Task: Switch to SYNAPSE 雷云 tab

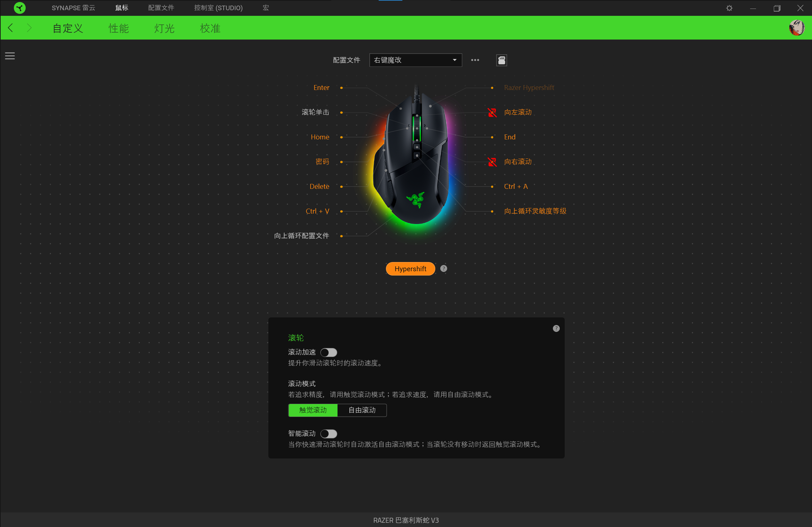Action: [73, 8]
